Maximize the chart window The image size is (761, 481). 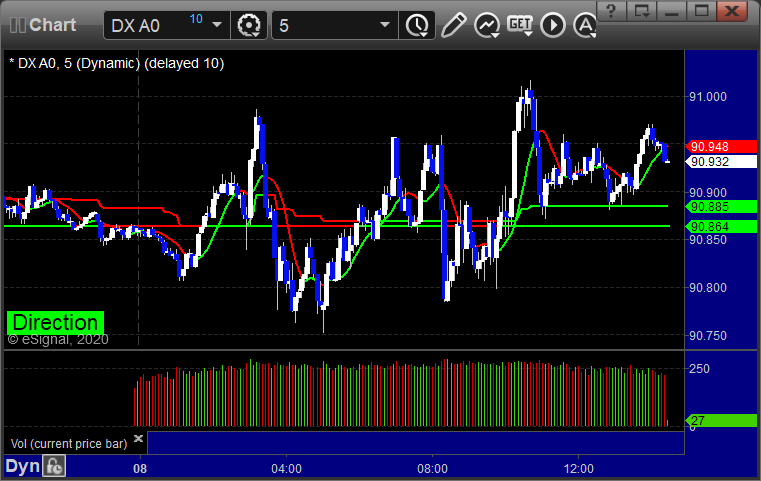(x=701, y=11)
